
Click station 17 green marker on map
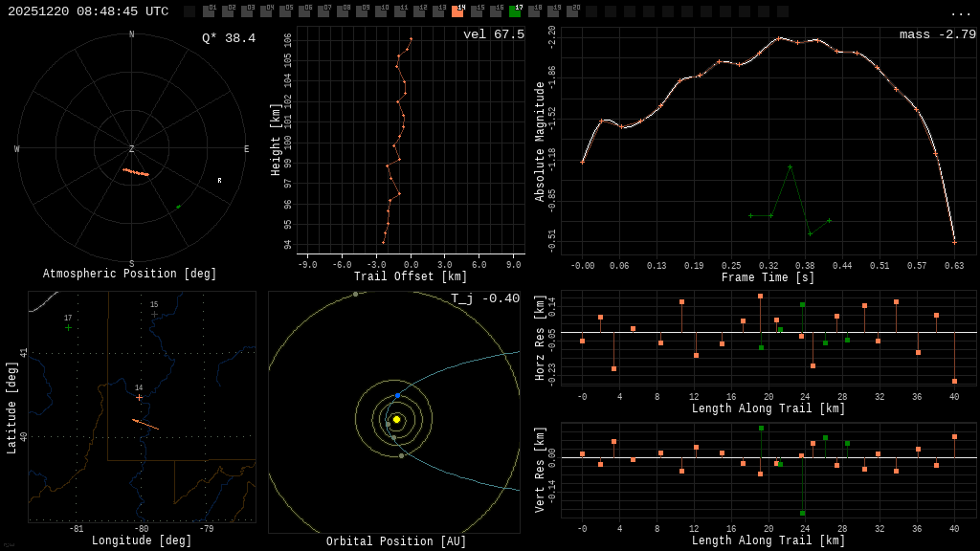click(68, 328)
